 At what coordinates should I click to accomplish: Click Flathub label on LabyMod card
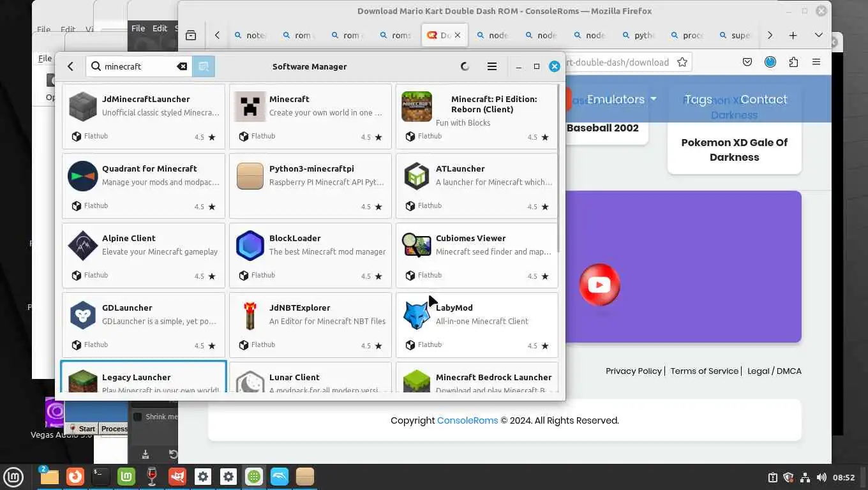(430, 345)
